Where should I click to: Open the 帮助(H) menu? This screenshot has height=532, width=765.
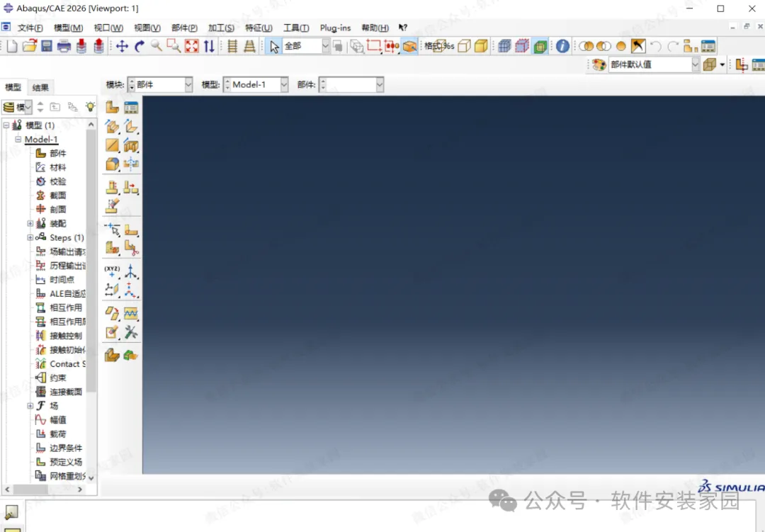click(375, 28)
